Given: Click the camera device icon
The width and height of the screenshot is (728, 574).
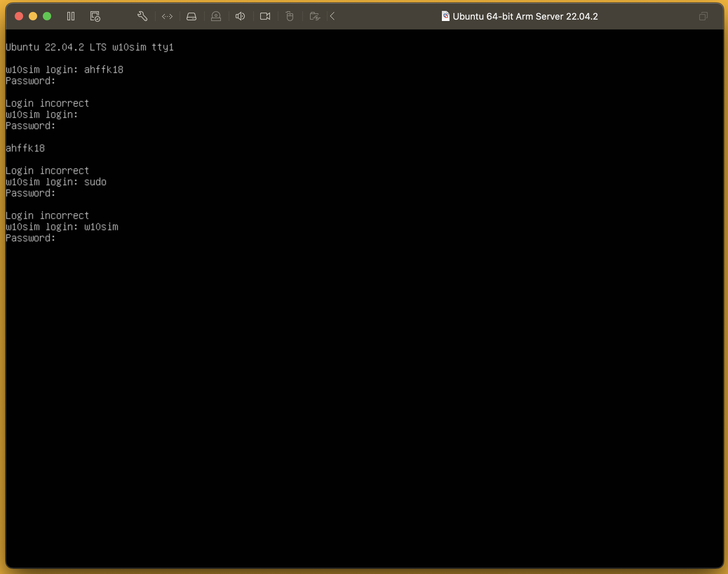Looking at the screenshot, I should pyautogui.click(x=265, y=16).
